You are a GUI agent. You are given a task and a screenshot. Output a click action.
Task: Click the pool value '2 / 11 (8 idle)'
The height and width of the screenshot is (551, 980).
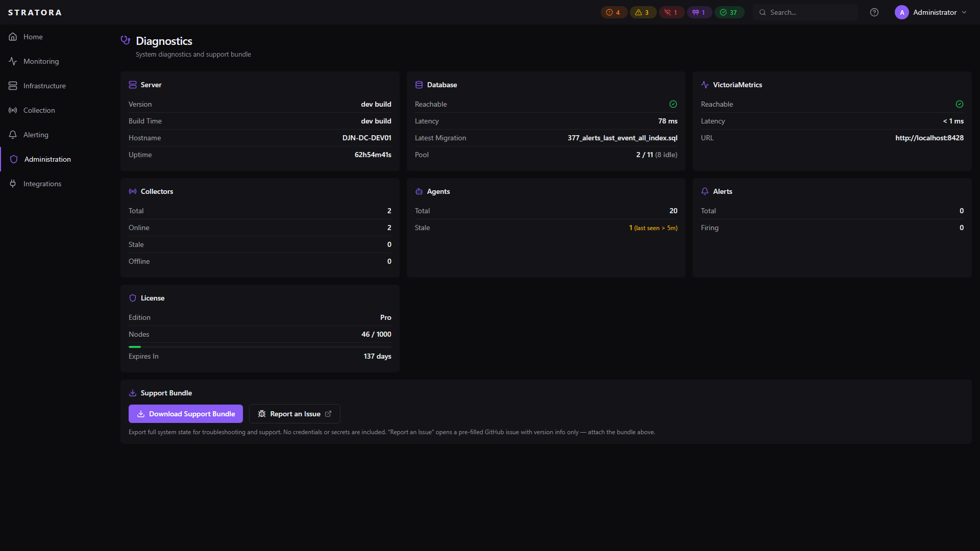(x=657, y=155)
